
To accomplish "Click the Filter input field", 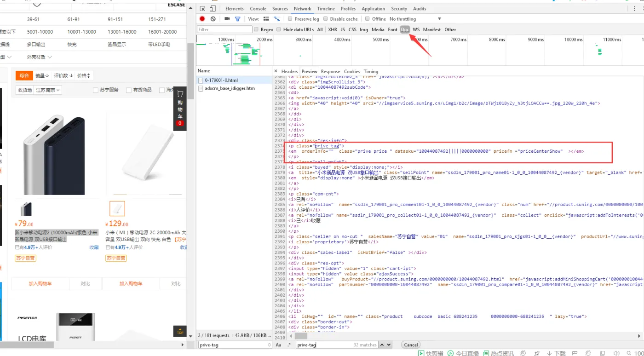I will pyautogui.click(x=224, y=29).
